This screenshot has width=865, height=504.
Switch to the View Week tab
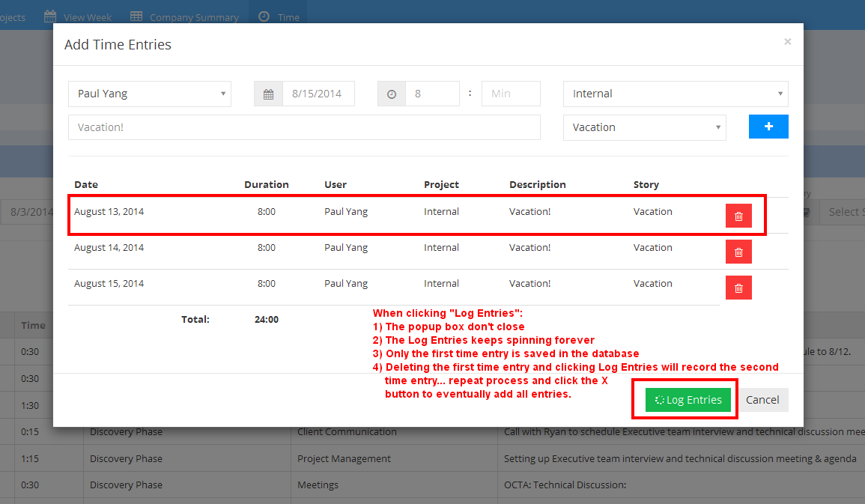(79, 16)
